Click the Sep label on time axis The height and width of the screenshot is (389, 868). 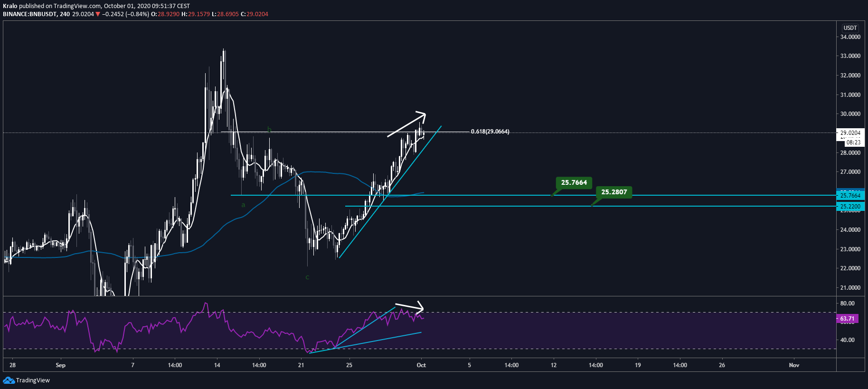61,365
